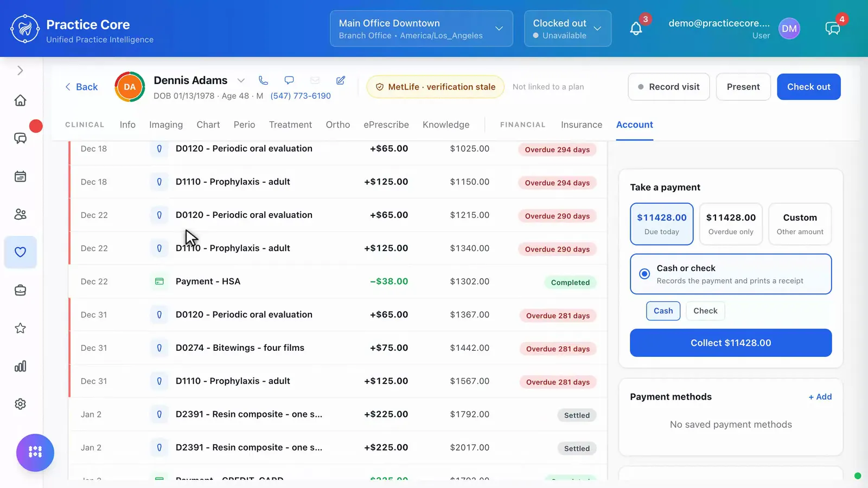This screenshot has height=488, width=868.
Task: Open the star icon in the sidebar
Action: (20, 328)
